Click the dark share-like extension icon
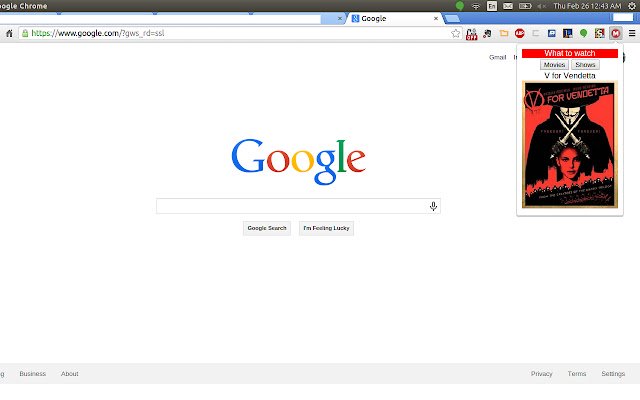Image resolution: width=640 pixels, height=400 pixels. 487,33
